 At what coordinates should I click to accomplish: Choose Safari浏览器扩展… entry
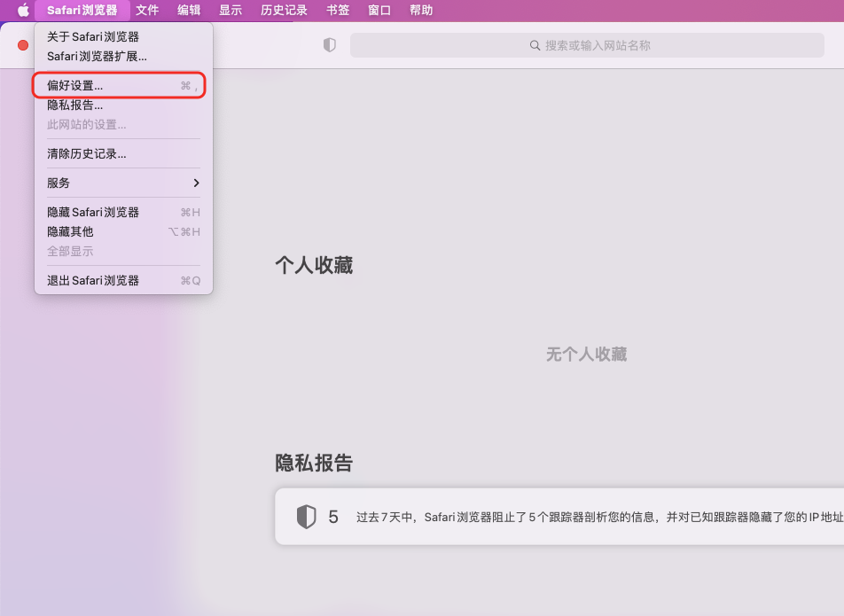pyautogui.click(x=123, y=56)
